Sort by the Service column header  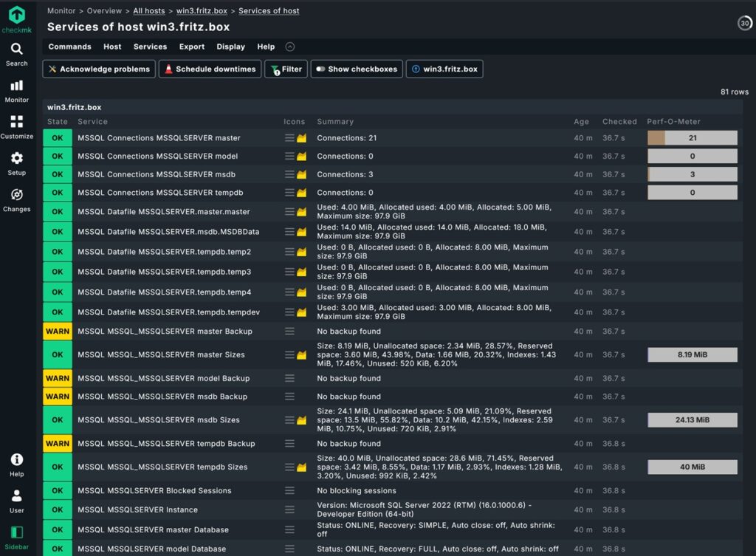92,122
